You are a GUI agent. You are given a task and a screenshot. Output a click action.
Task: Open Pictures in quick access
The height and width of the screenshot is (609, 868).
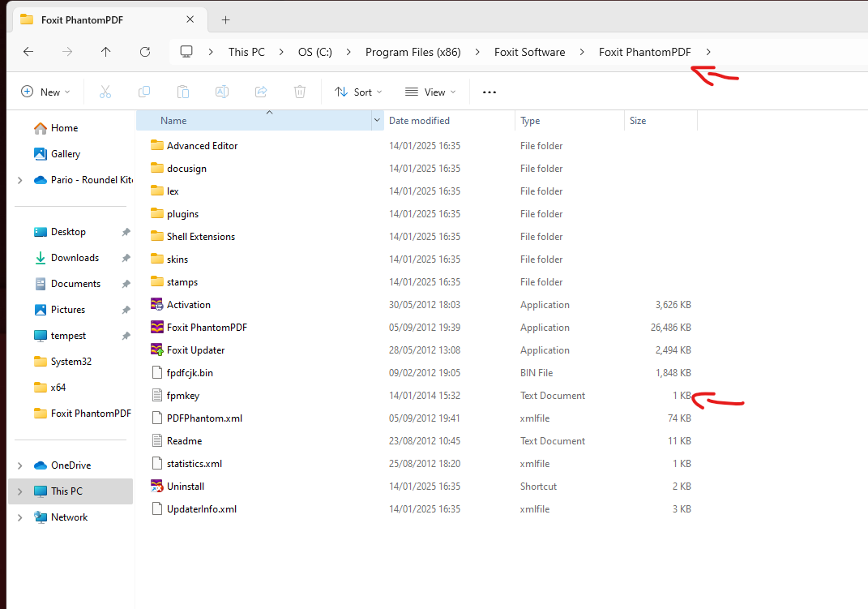60,310
